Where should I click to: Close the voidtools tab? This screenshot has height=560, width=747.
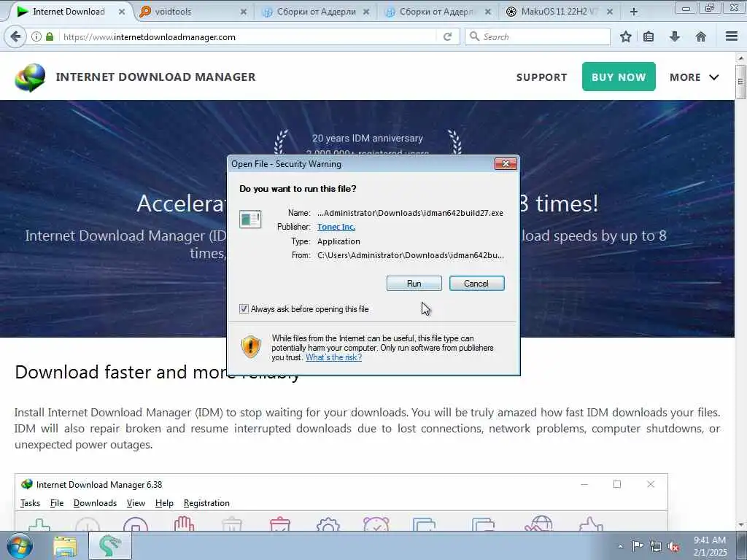tap(244, 12)
